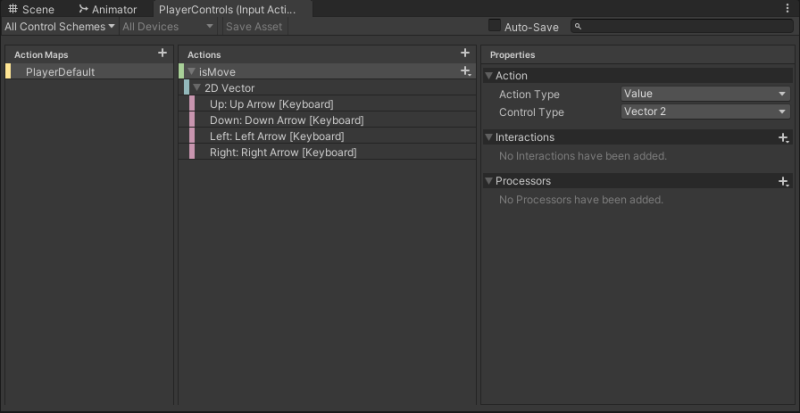Click the Properties header text

pyautogui.click(x=512, y=55)
